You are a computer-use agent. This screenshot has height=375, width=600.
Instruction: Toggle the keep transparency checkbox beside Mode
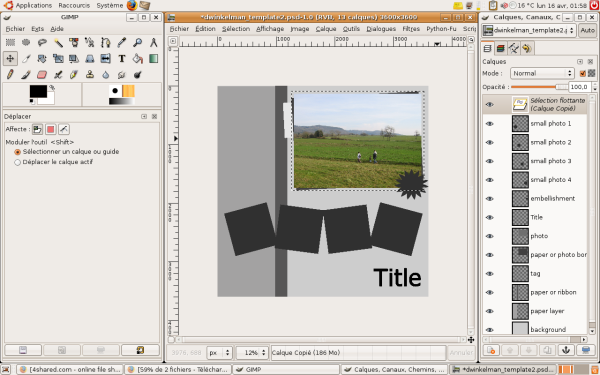tap(583, 73)
